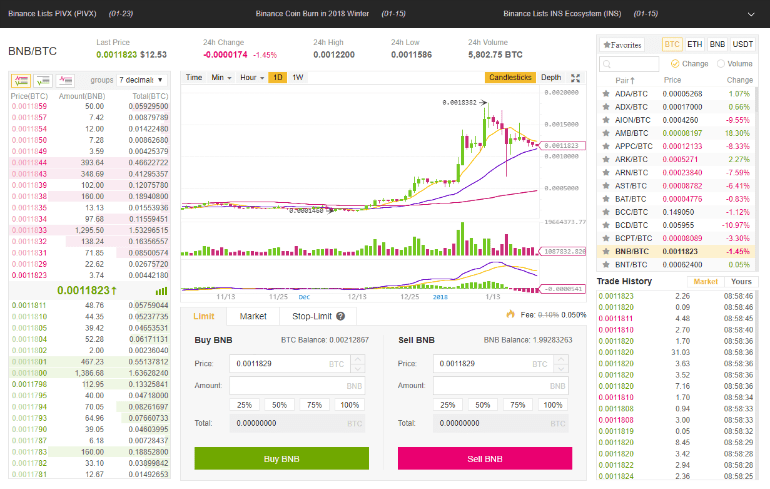Show sell orders only in order book
The height and width of the screenshot is (489, 770).
pos(65,79)
